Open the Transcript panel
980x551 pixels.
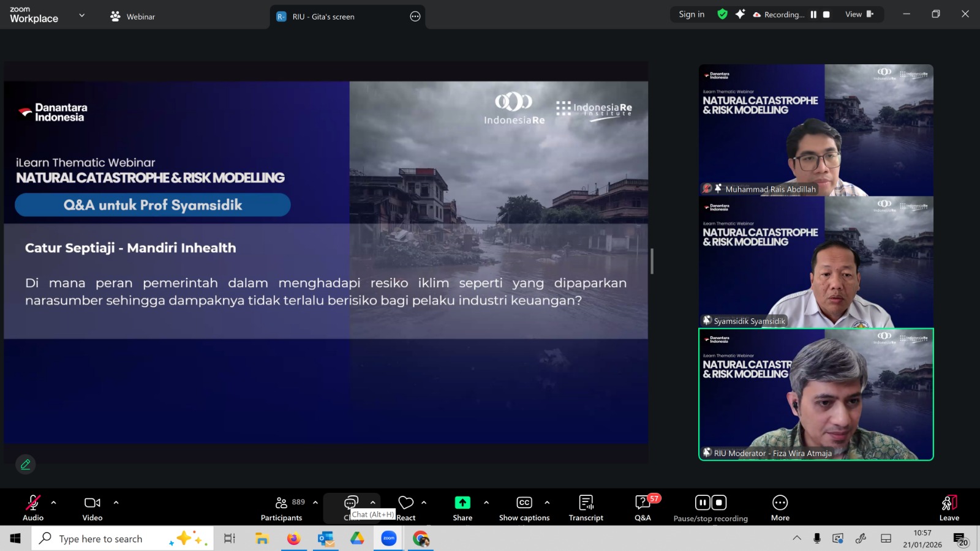pyautogui.click(x=586, y=508)
